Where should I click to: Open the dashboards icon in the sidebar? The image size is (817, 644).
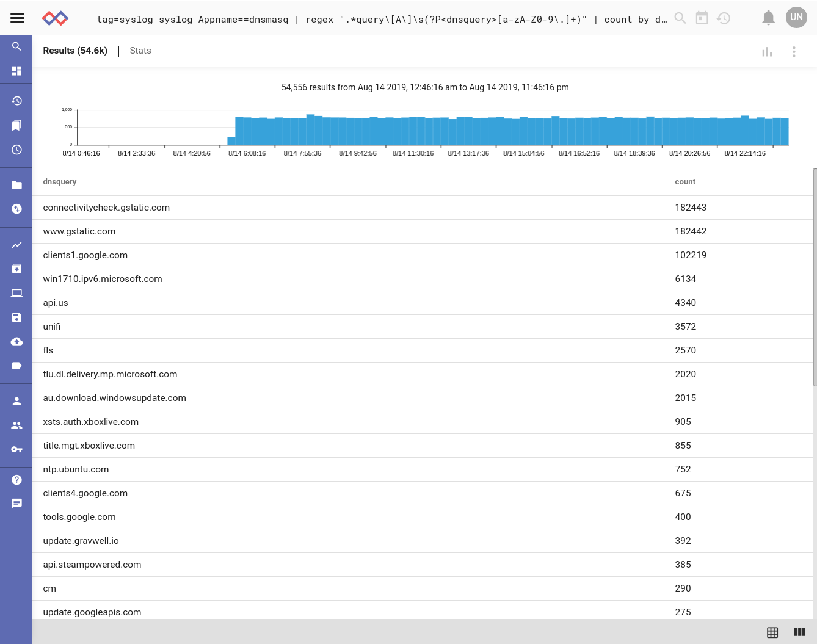click(16, 71)
